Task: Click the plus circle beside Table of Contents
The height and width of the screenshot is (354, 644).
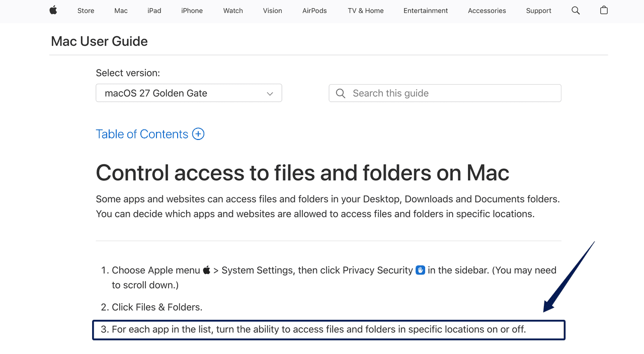Action: (x=198, y=134)
